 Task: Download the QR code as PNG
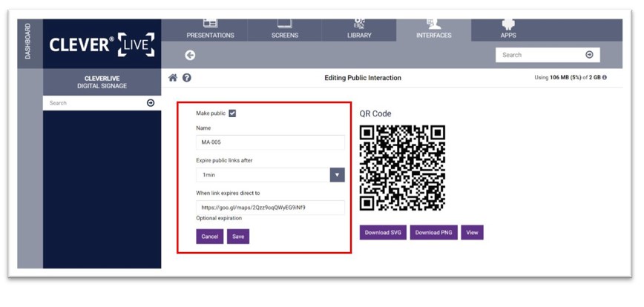pyautogui.click(x=434, y=232)
